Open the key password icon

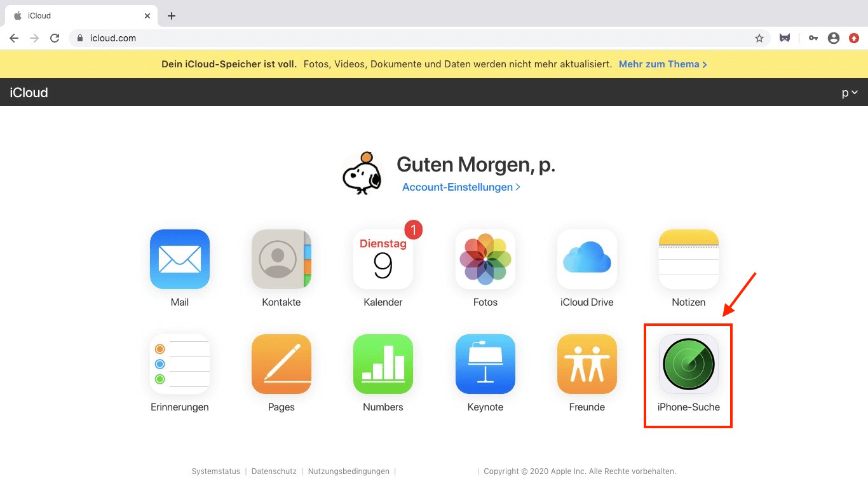click(813, 38)
